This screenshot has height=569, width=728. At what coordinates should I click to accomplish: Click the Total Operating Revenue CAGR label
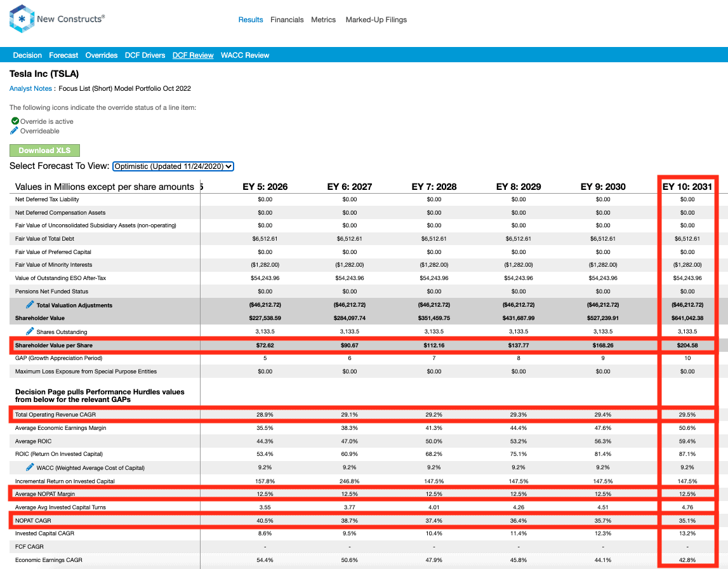click(x=55, y=414)
